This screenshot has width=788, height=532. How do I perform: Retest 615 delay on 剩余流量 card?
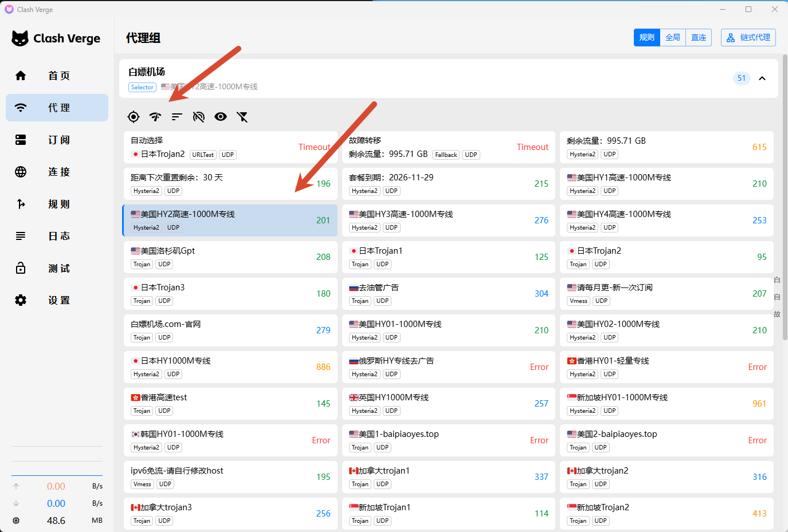click(x=759, y=147)
